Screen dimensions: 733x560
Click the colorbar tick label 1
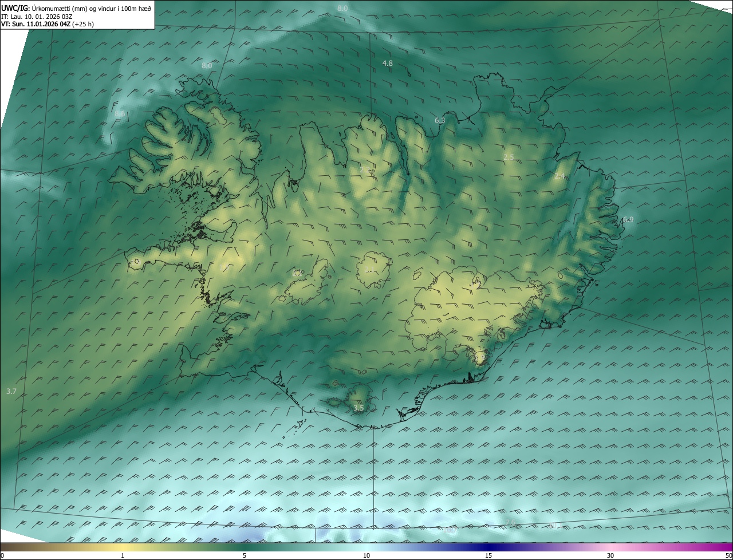(x=123, y=555)
